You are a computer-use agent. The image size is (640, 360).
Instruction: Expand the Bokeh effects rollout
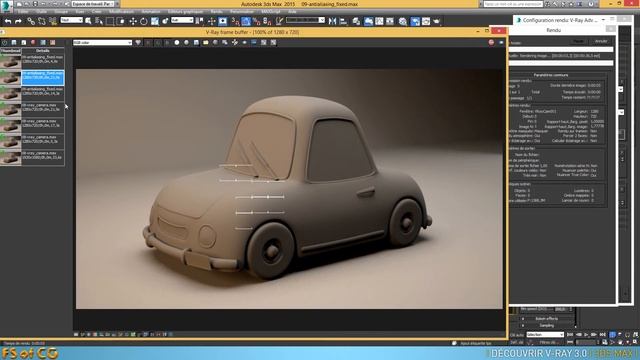tap(546, 319)
